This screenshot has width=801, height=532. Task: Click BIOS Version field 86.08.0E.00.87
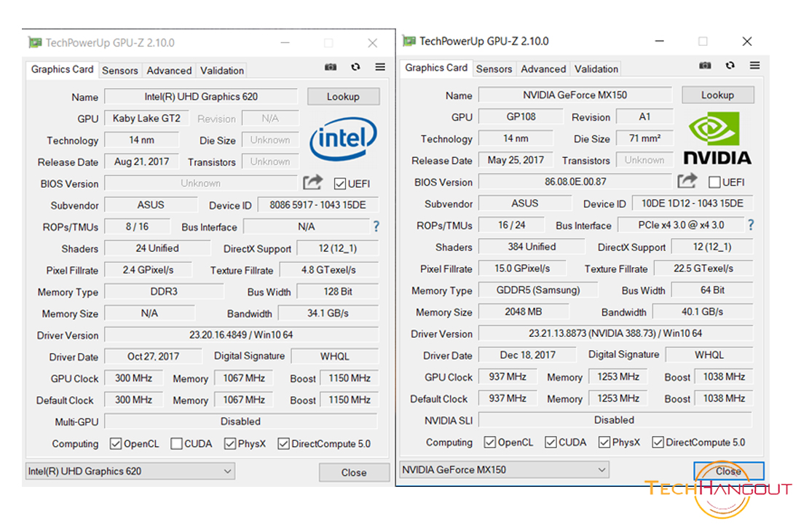(575, 182)
